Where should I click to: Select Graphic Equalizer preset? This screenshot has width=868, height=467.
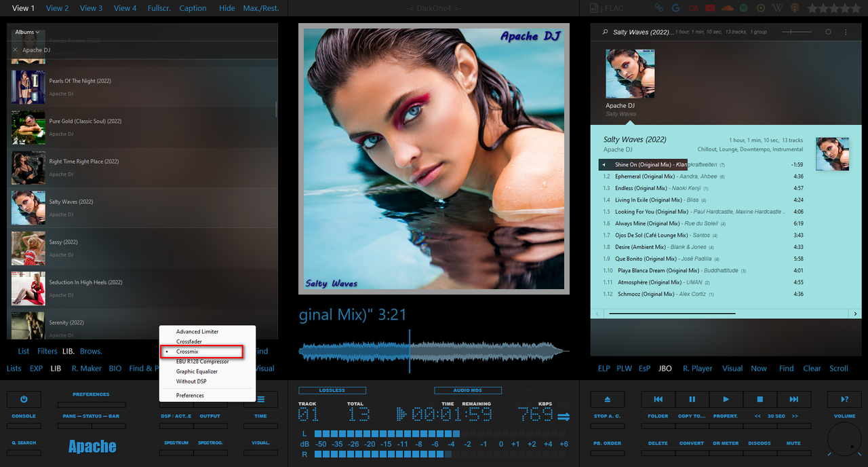[x=208, y=371]
